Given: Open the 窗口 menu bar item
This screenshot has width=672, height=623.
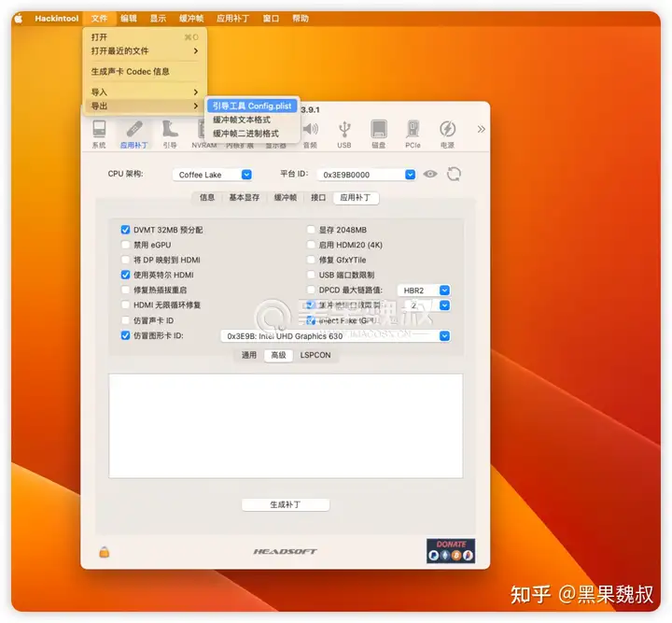Looking at the screenshot, I should tap(271, 19).
